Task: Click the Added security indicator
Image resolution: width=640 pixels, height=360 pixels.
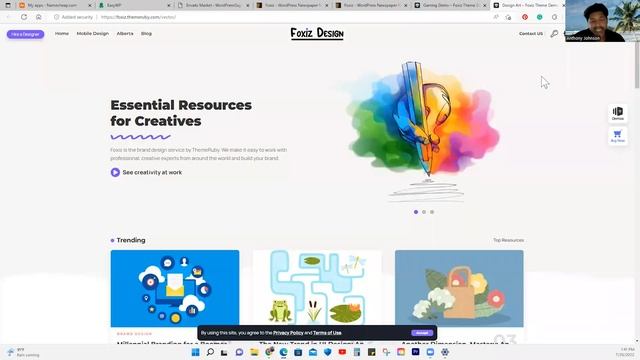Action: point(73,17)
